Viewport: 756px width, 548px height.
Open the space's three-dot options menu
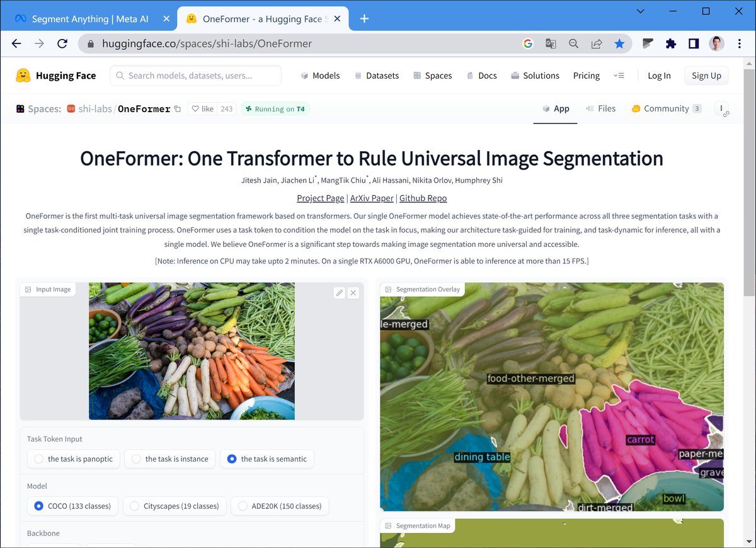721,108
